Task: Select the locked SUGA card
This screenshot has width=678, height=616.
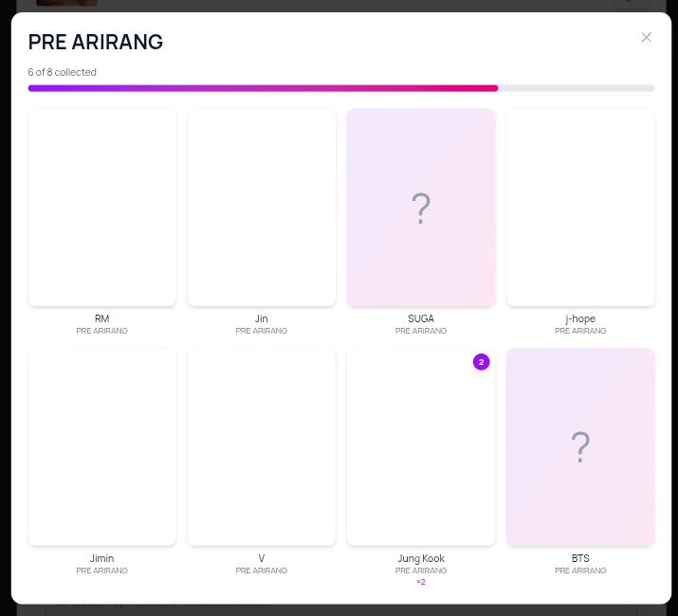Action: 421,208
